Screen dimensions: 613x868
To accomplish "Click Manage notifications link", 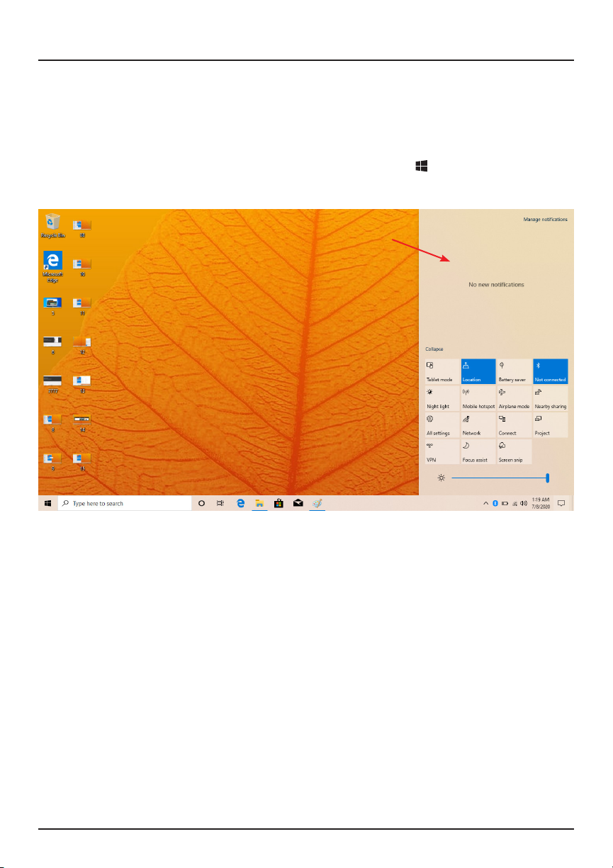I will coord(545,220).
